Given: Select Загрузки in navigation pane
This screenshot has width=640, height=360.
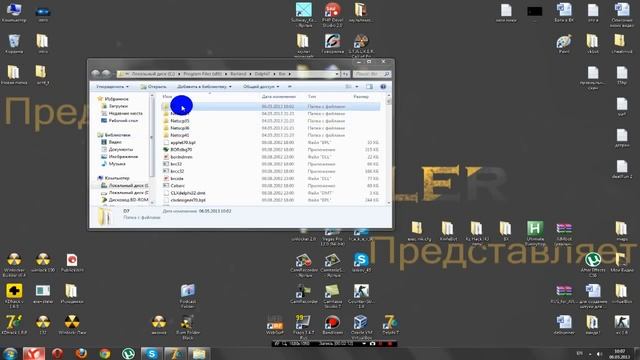Looking at the screenshot, I should coord(118,106).
